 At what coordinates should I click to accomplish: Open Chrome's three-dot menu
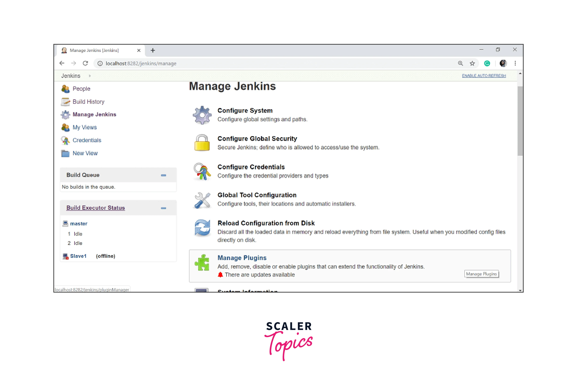tap(515, 64)
